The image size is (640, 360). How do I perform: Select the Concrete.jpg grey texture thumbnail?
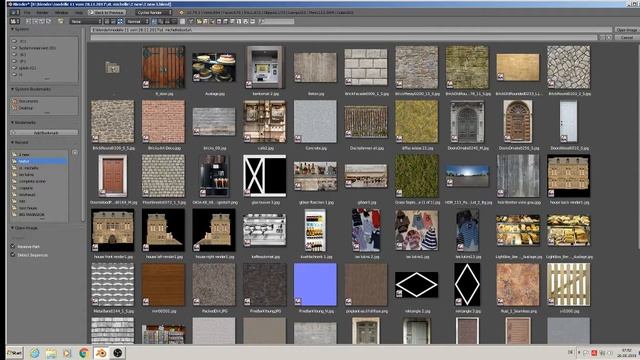coord(315,121)
